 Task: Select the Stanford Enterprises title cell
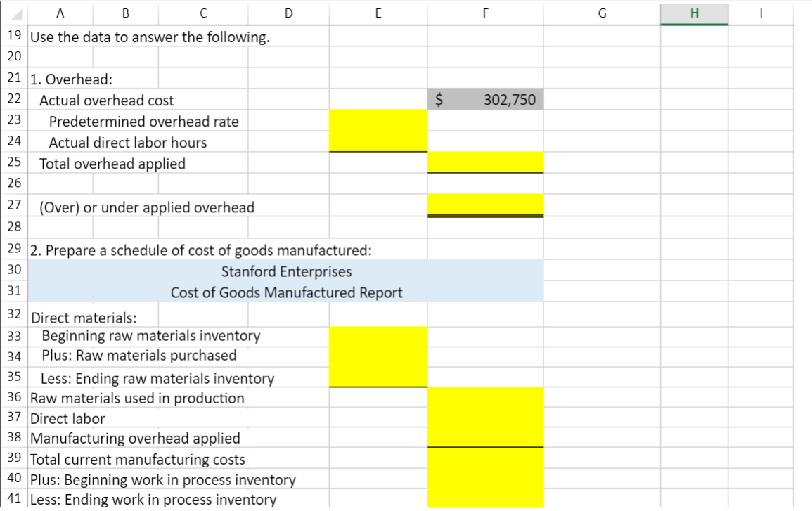285,271
